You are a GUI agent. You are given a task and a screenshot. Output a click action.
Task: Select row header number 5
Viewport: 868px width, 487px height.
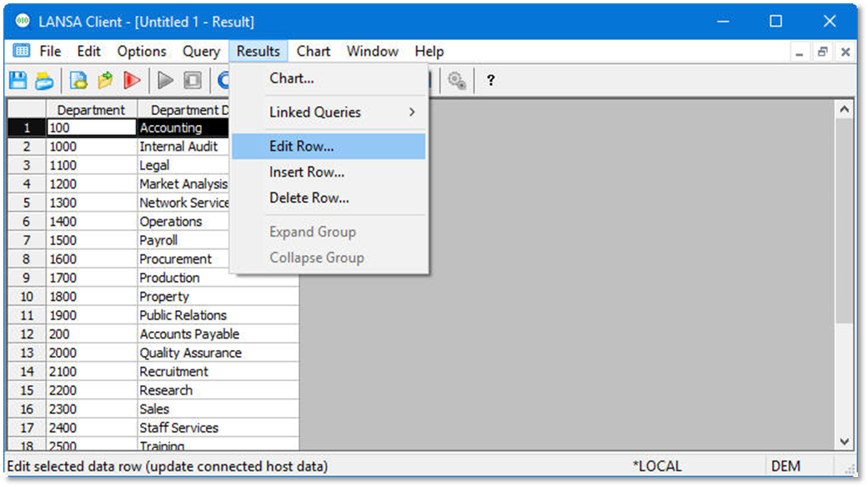27,203
